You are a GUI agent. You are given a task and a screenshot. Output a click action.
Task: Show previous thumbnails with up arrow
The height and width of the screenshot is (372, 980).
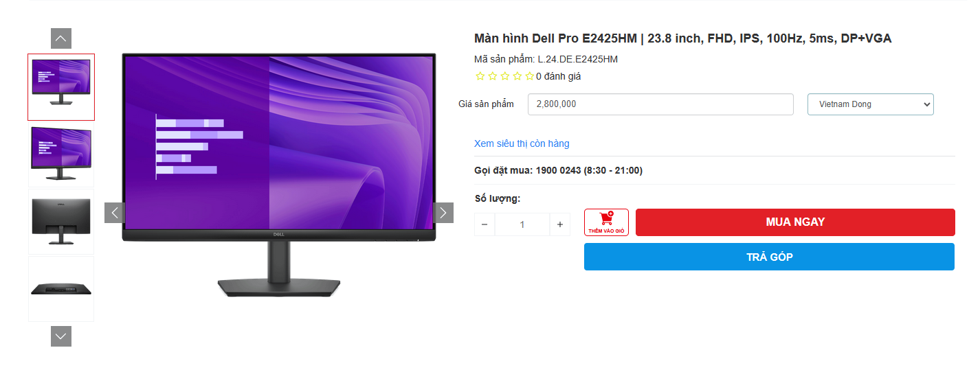pyautogui.click(x=61, y=38)
